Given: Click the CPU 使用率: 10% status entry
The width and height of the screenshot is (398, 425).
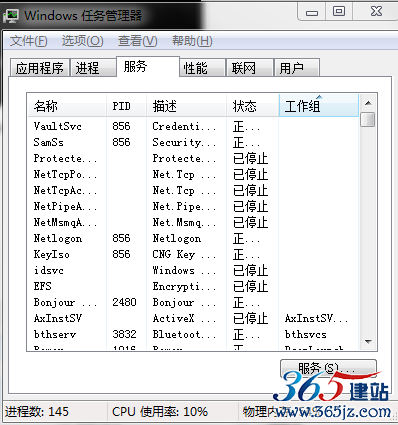Looking at the screenshot, I should point(160,412).
